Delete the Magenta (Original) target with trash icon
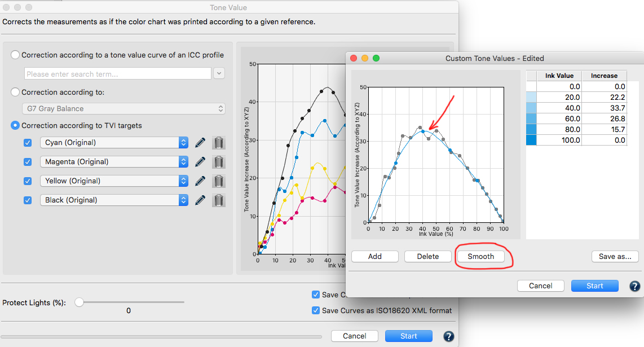The height and width of the screenshot is (347, 644). pyautogui.click(x=219, y=161)
